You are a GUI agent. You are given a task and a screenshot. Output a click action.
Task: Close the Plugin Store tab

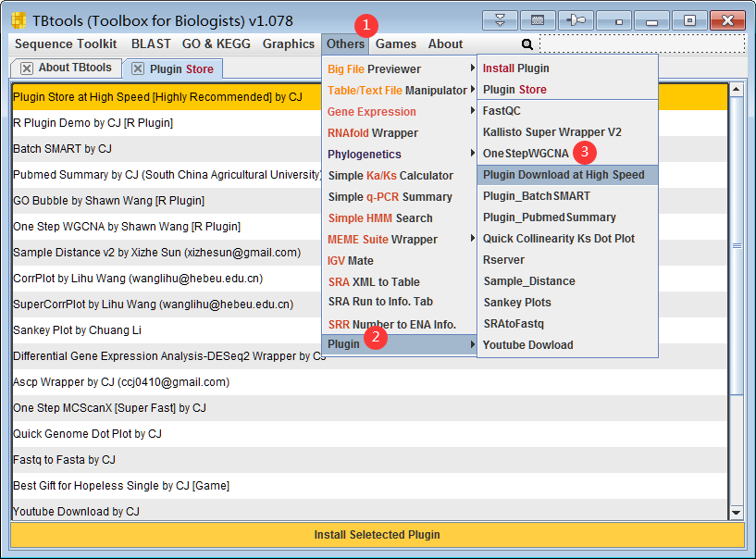[x=137, y=68]
